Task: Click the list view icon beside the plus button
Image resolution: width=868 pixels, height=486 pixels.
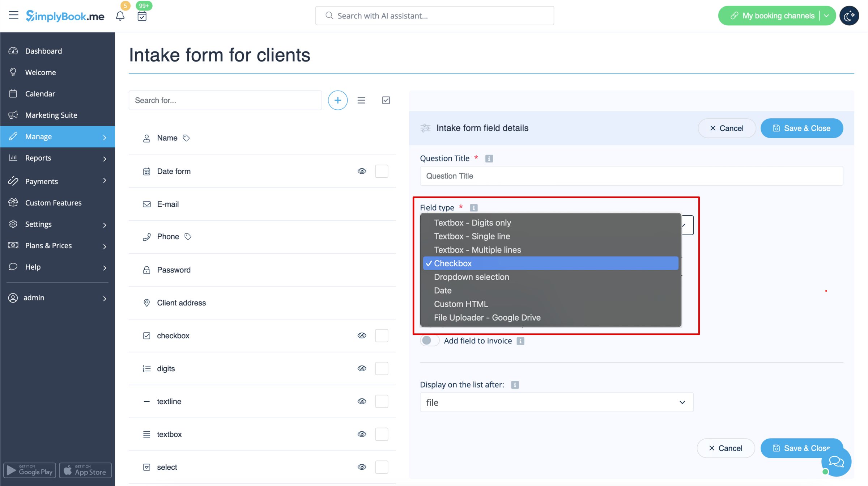Action: (361, 100)
